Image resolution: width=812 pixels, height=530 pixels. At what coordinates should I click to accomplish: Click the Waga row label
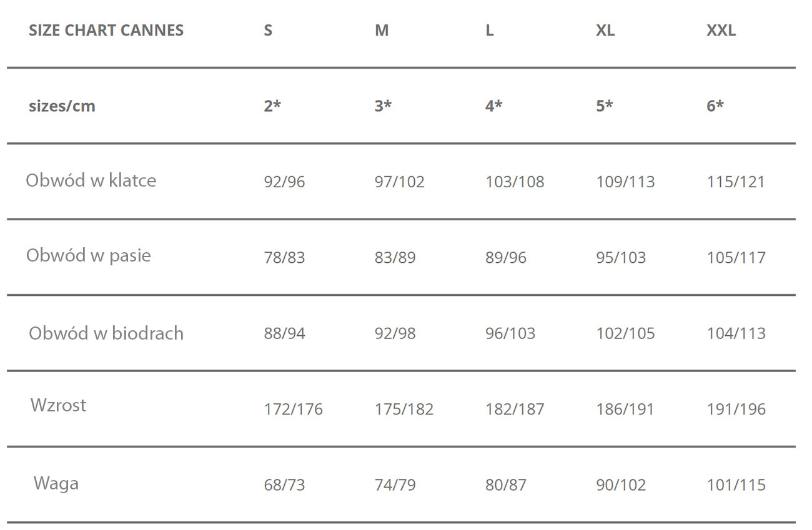(x=56, y=483)
